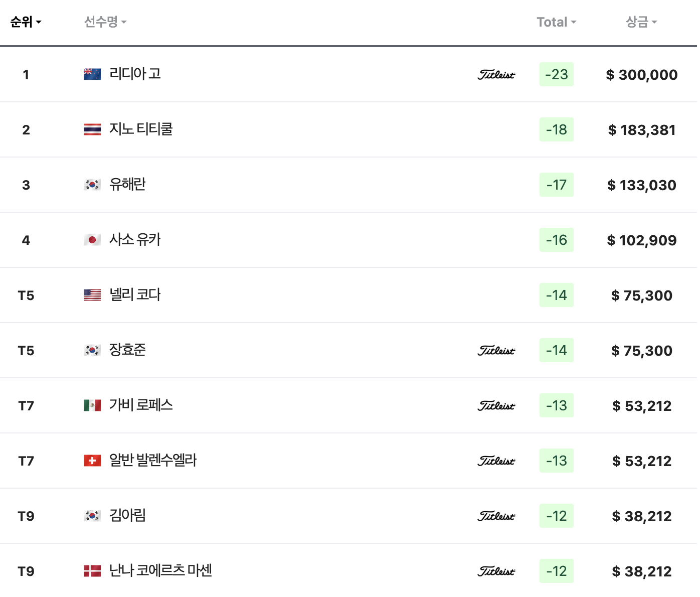The height and width of the screenshot is (597, 700).
Task: Click the Japan flag next to 사소 유카
Action: pos(92,239)
